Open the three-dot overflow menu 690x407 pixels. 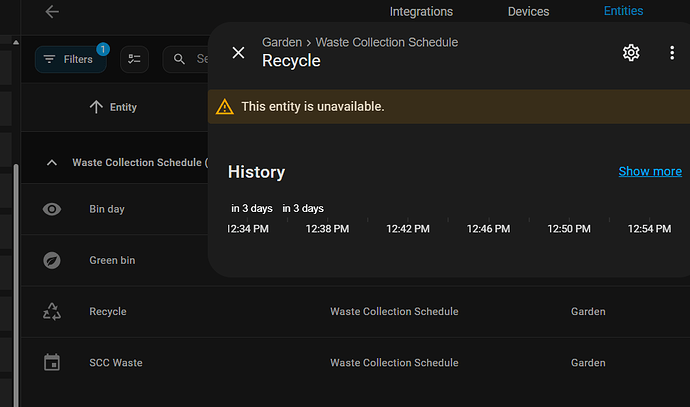671,52
